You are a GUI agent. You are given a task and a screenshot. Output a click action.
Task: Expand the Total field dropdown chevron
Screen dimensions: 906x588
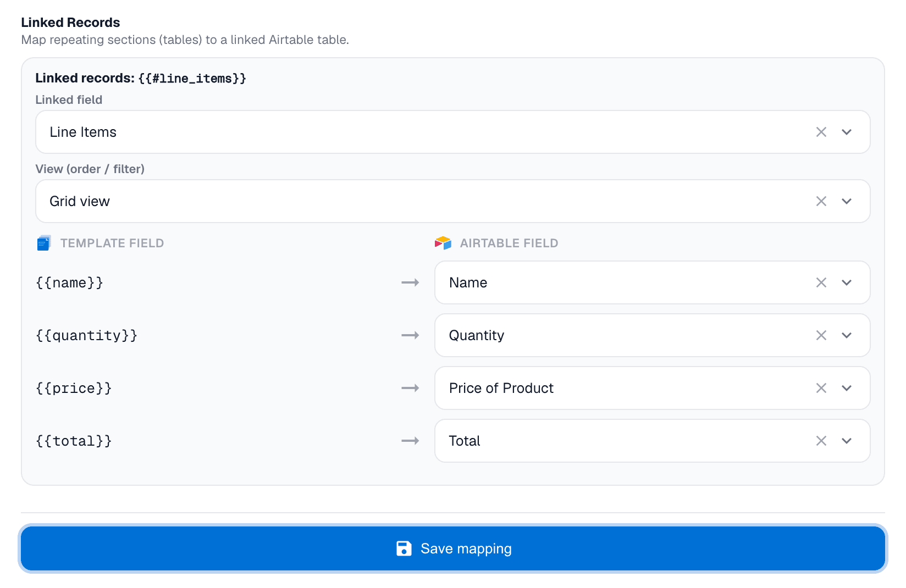tap(847, 441)
